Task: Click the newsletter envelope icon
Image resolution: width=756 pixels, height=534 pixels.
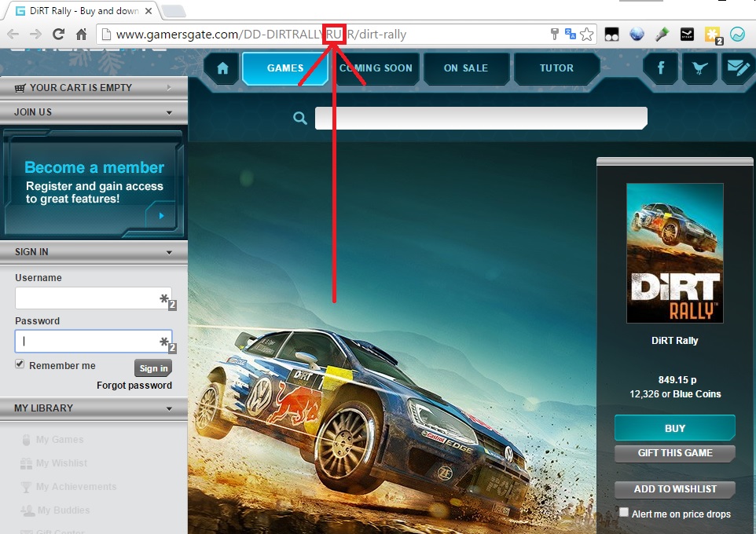Action: click(x=738, y=68)
